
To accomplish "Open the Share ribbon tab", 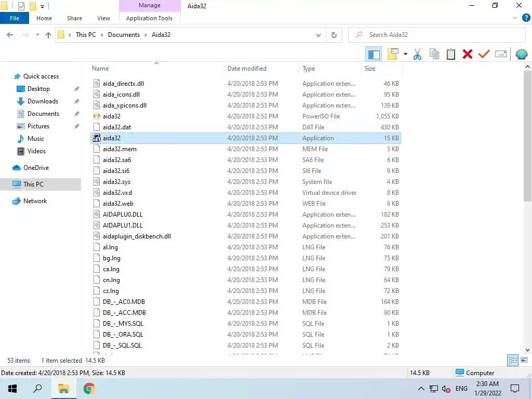I will pyautogui.click(x=74, y=18).
